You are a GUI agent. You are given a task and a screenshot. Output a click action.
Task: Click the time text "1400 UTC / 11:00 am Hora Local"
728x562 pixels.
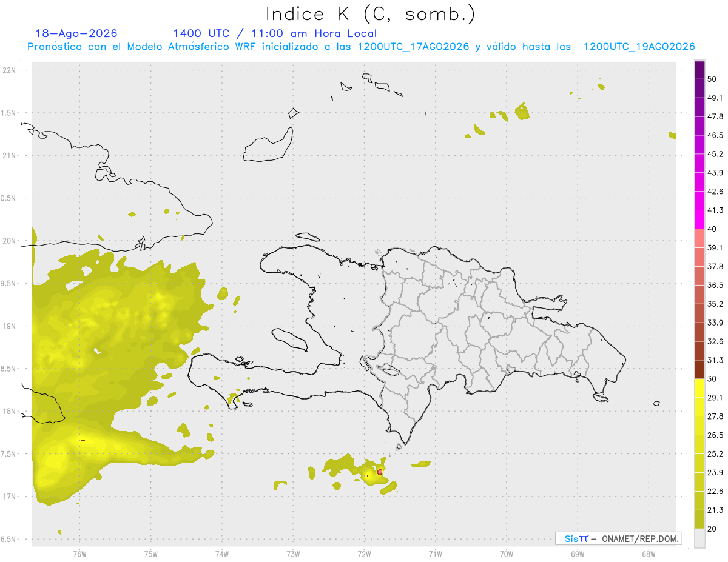pyautogui.click(x=275, y=33)
